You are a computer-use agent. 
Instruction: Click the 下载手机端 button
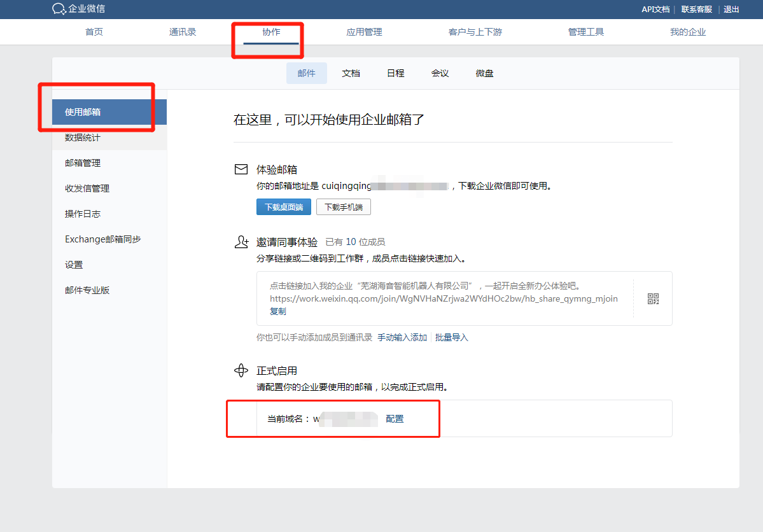pos(343,206)
